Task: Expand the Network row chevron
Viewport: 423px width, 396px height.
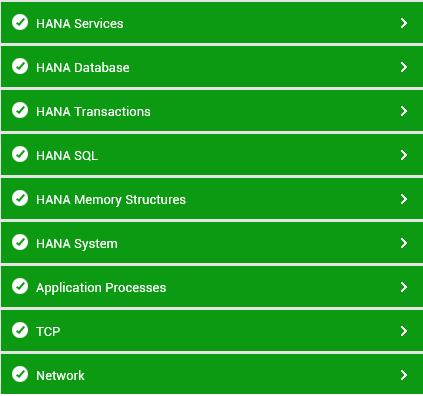Action: click(x=404, y=375)
